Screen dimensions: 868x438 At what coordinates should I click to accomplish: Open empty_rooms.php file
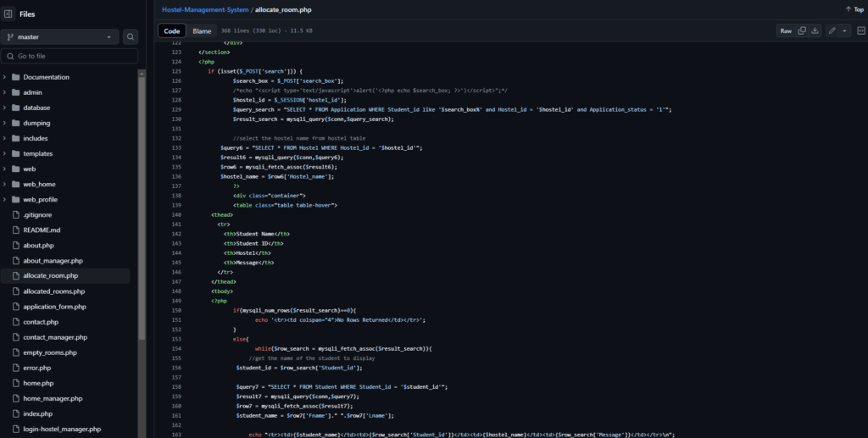point(50,352)
